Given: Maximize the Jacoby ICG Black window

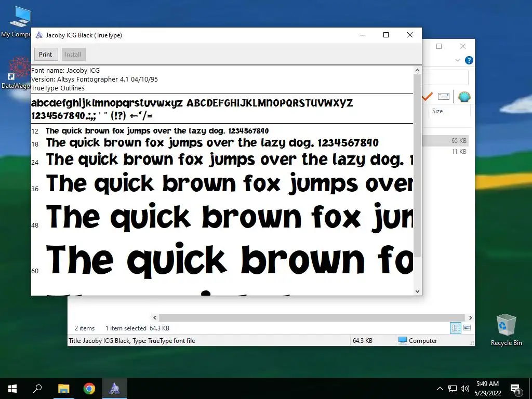Looking at the screenshot, I should click(x=386, y=35).
